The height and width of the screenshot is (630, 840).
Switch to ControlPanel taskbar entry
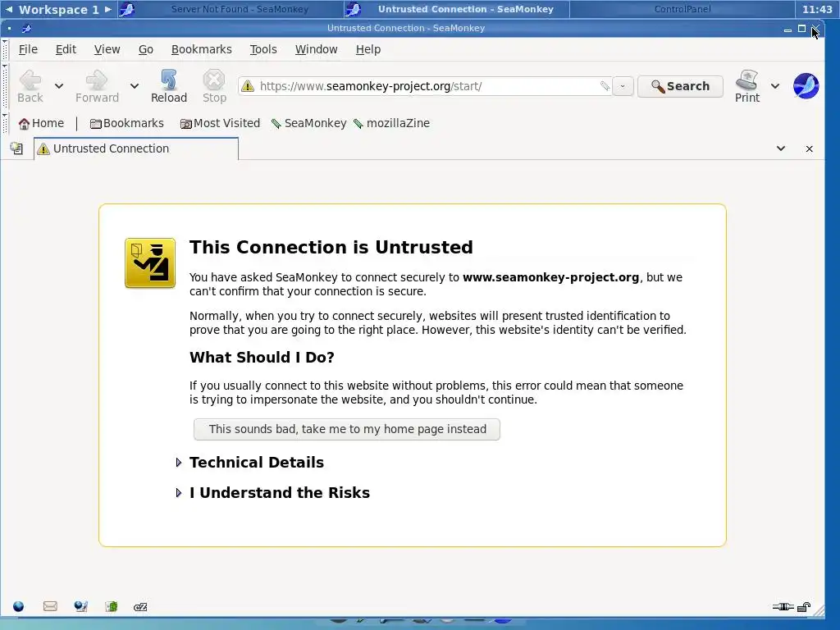point(682,9)
